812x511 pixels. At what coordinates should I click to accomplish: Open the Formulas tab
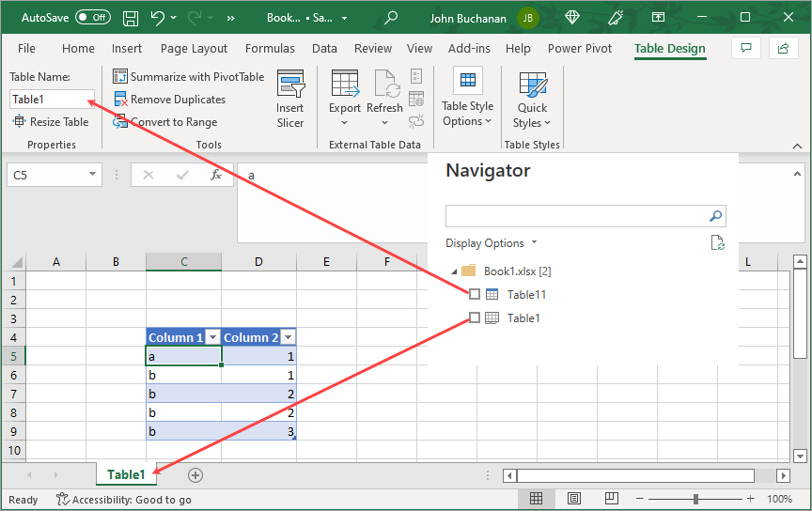coord(270,48)
